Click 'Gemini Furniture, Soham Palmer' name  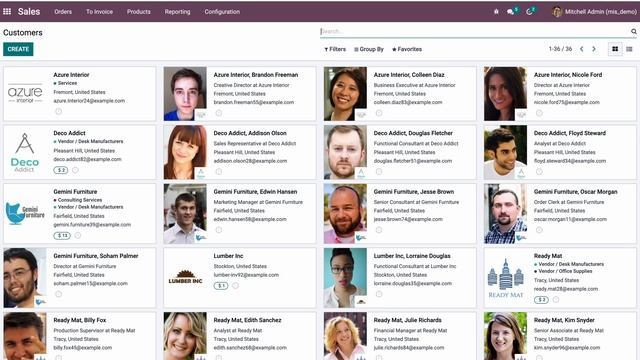(96, 256)
